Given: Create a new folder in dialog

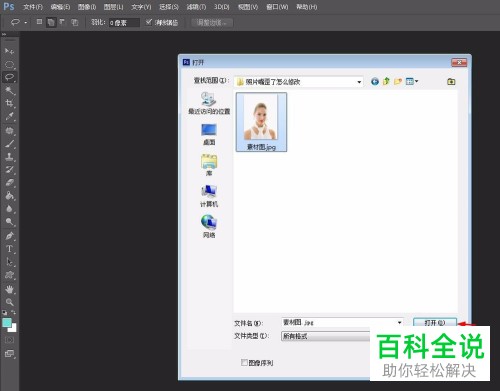Looking at the screenshot, I should (x=398, y=81).
